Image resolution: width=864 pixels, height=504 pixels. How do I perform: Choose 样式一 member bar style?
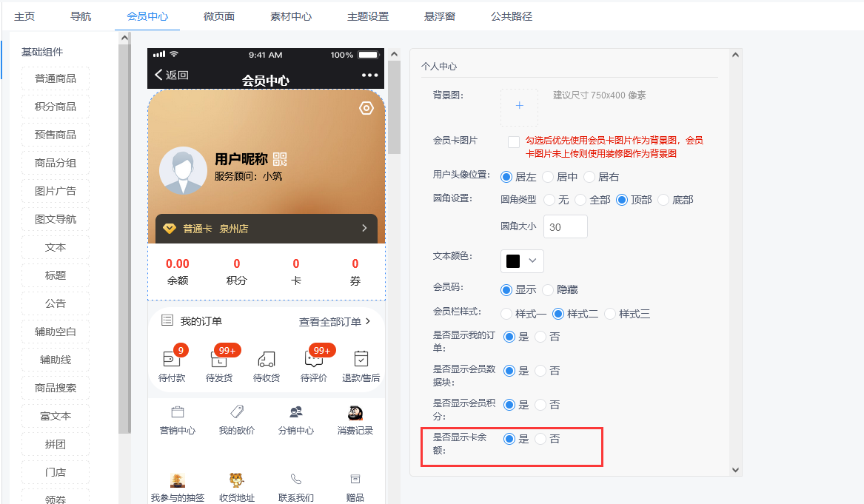click(506, 314)
